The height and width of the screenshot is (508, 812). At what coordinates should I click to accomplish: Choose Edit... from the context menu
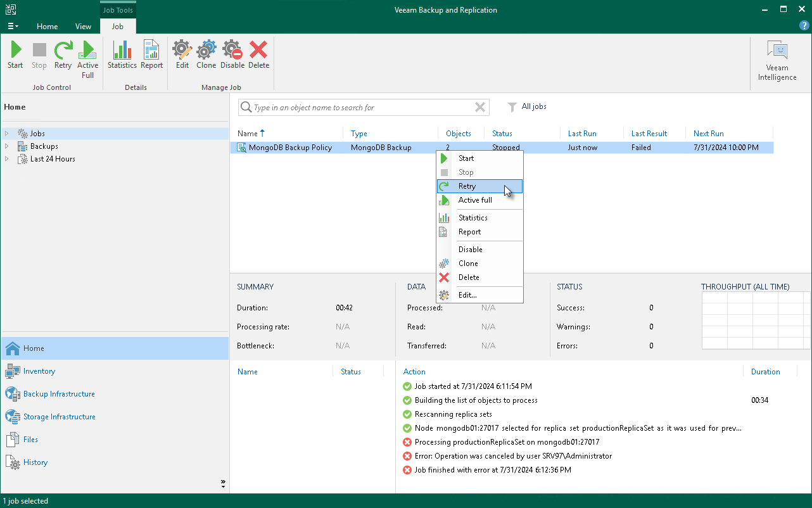[x=479, y=295]
